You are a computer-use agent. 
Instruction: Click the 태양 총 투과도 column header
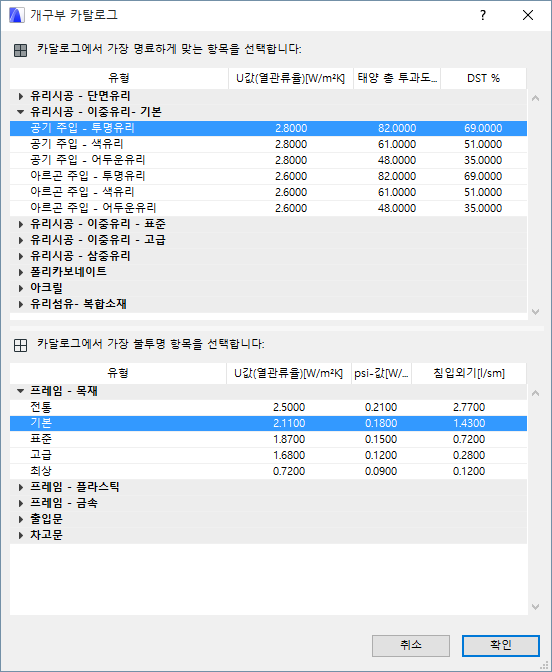[397, 78]
